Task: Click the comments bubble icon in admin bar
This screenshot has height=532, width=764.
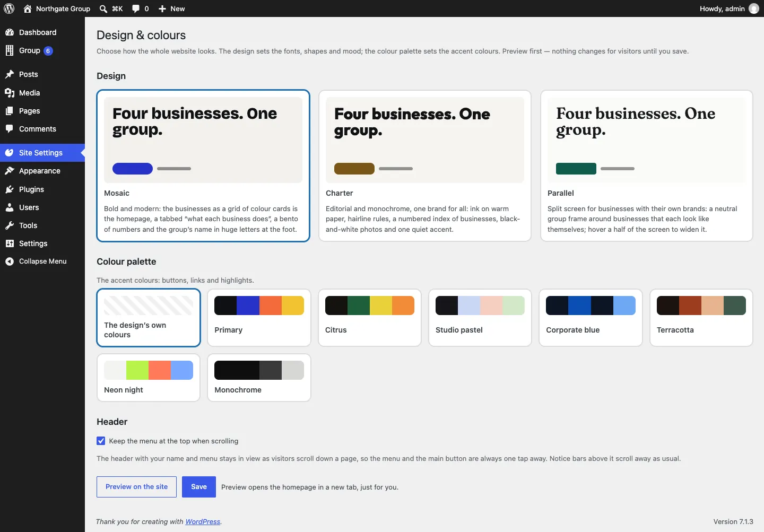Action: tap(136, 8)
